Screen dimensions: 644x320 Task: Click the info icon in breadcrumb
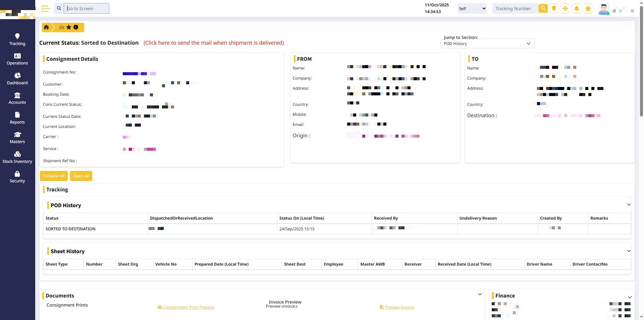point(76,27)
